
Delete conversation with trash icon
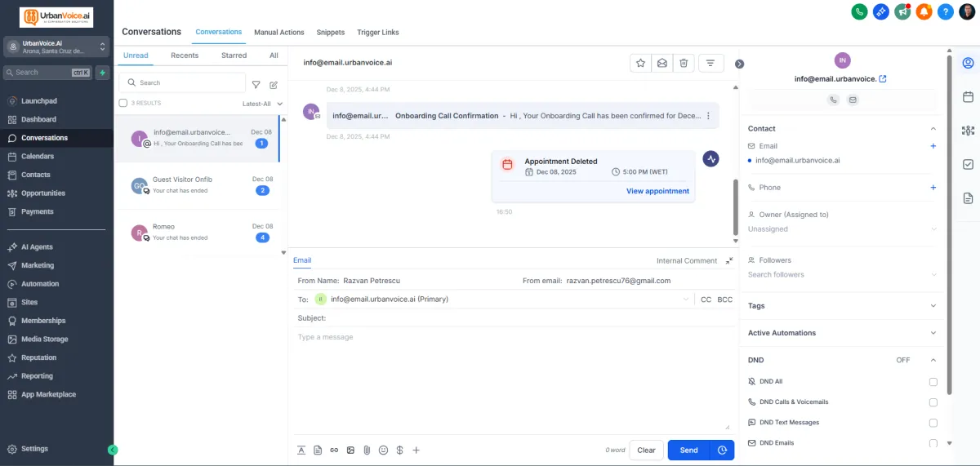[x=684, y=63]
